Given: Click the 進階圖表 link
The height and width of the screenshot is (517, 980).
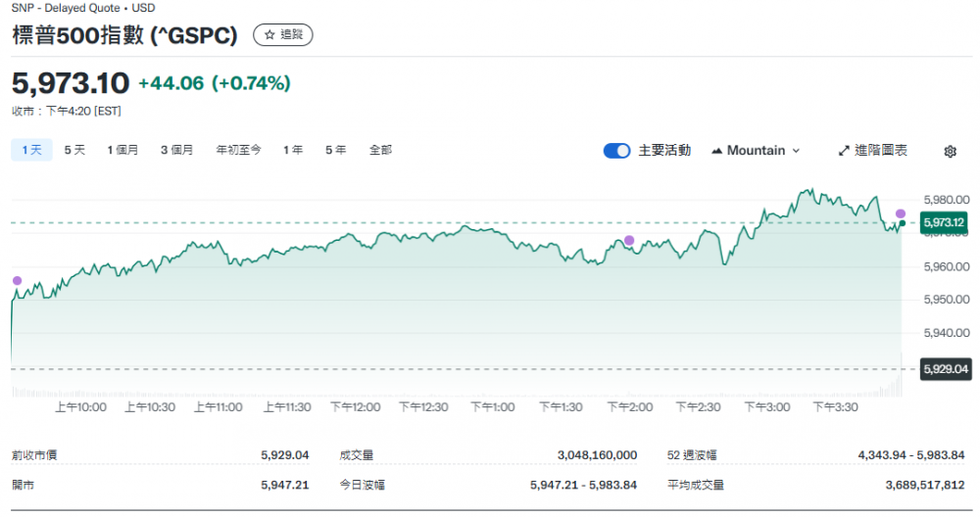Looking at the screenshot, I should pyautogui.click(x=880, y=151).
